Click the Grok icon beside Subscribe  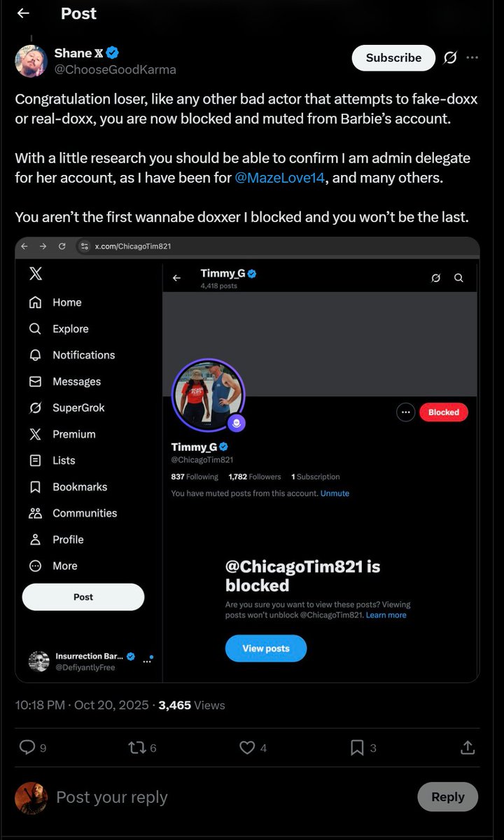[450, 57]
